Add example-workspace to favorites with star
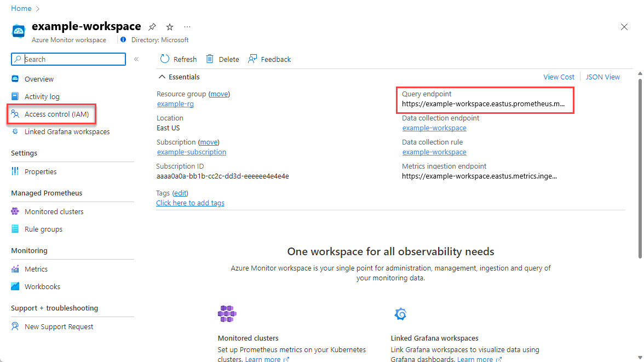Image resolution: width=644 pixels, height=362 pixels. (170, 27)
